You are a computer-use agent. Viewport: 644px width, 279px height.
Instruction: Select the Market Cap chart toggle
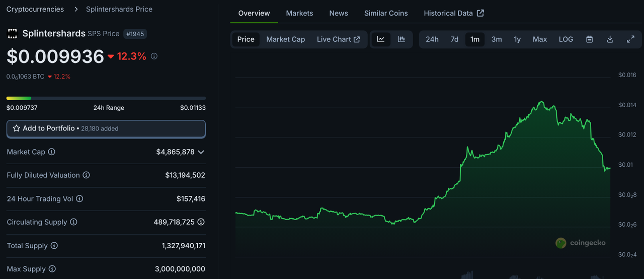pyautogui.click(x=286, y=39)
